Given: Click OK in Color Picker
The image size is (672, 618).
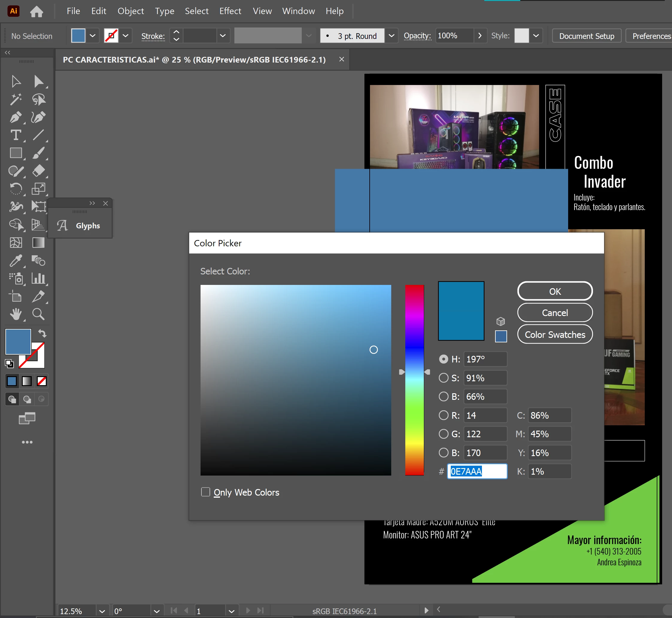Looking at the screenshot, I should 555,291.
